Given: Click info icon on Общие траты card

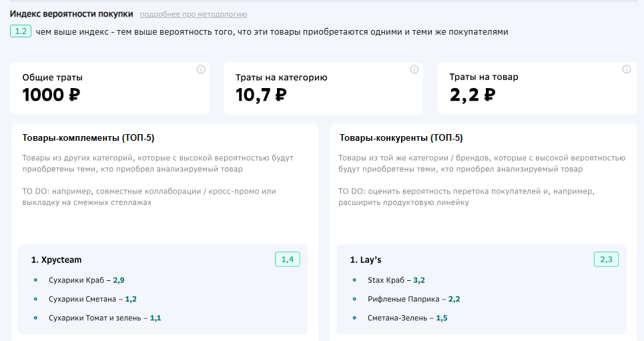Looking at the screenshot, I should 201,69.
